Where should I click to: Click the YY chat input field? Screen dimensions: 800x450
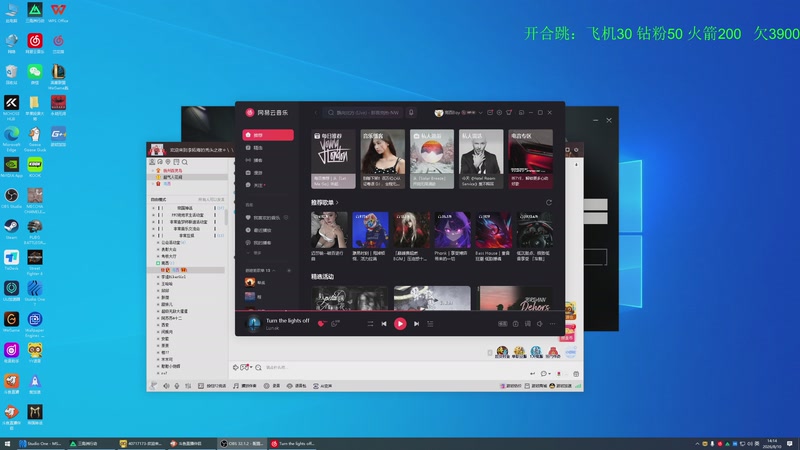393,367
